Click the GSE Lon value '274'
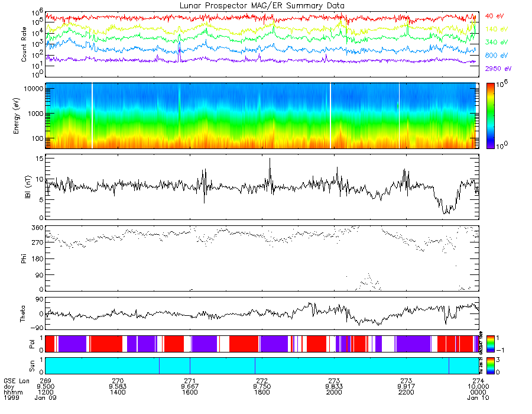Image resolution: width=532 pixels, height=414 pixels. 478,381
